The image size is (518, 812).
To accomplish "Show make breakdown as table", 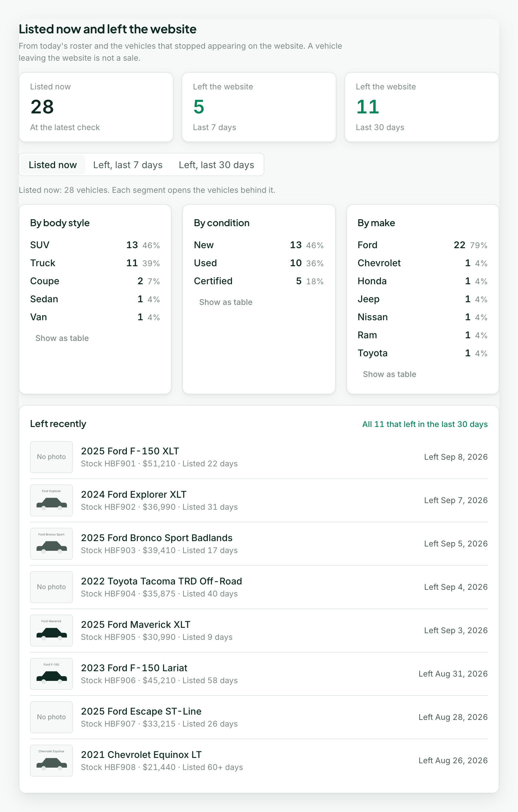I will point(390,374).
